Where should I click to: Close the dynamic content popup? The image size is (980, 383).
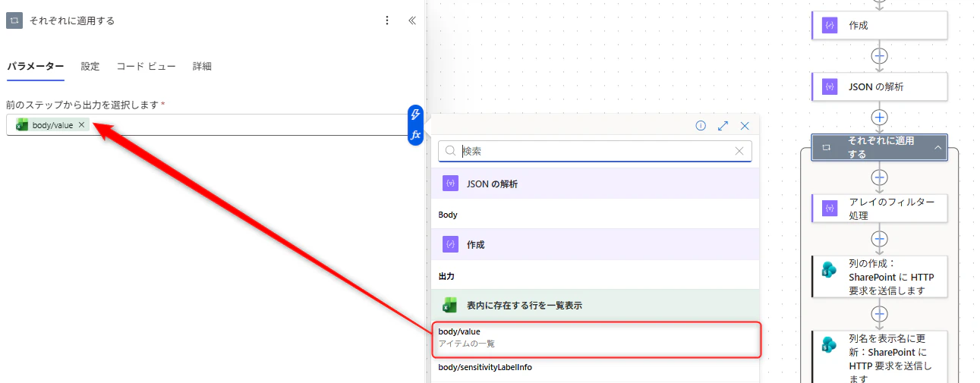745,126
